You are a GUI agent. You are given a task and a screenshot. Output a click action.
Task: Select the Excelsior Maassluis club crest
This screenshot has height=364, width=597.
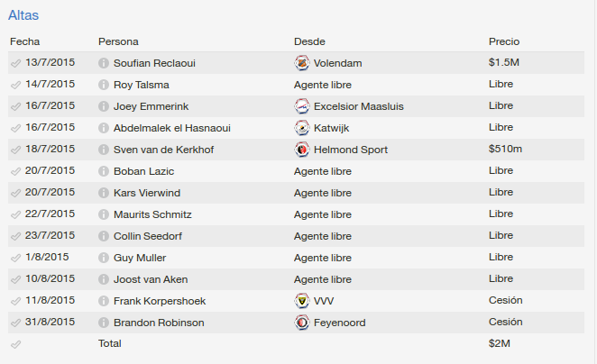(302, 106)
